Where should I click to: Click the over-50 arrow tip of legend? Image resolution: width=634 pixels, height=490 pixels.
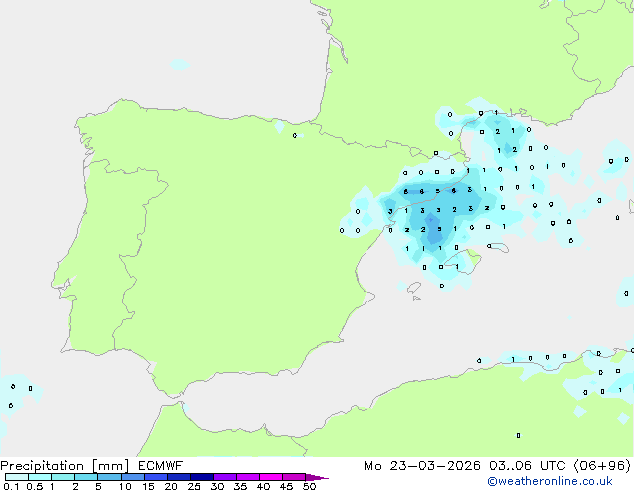click(317, 477)
